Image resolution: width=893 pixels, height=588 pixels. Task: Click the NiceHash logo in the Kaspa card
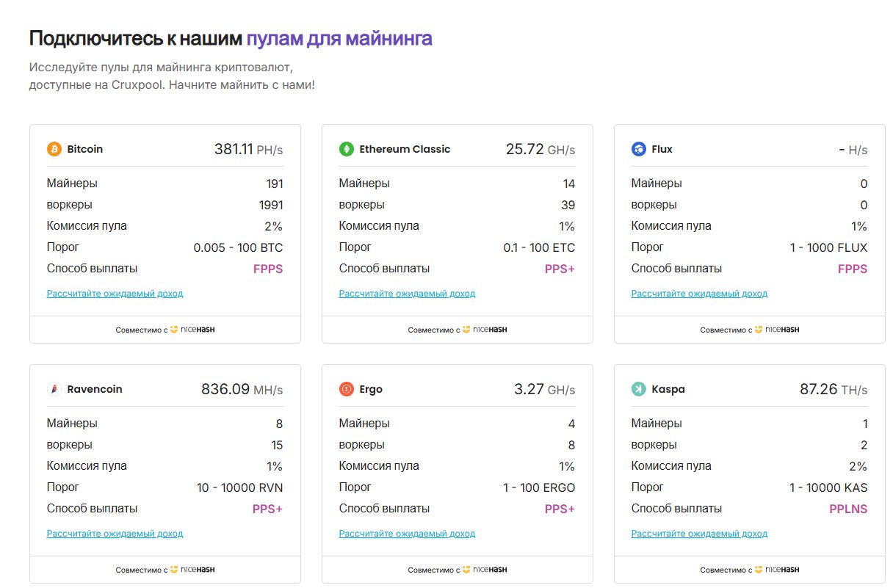tap(777, 570)
